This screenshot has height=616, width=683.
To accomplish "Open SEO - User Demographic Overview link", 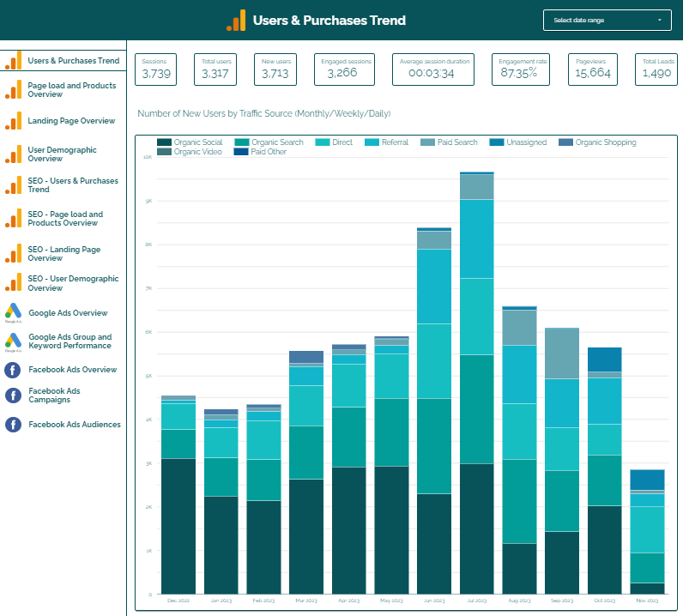I will coord(73,283).
